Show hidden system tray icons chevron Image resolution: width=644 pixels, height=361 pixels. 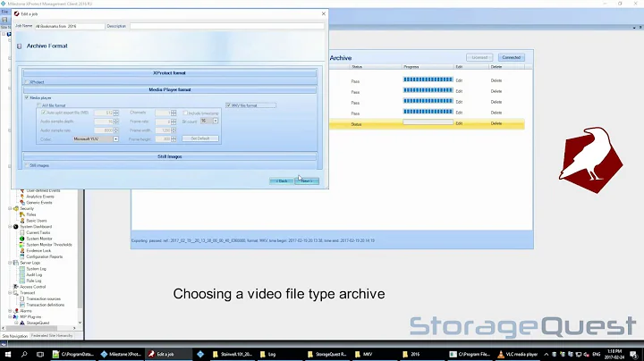point(547,354)
